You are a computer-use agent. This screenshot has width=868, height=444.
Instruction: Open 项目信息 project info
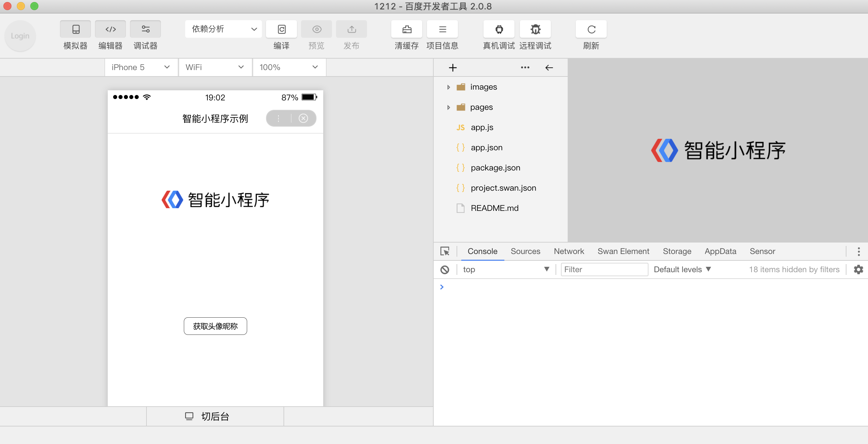pos(442,29)
